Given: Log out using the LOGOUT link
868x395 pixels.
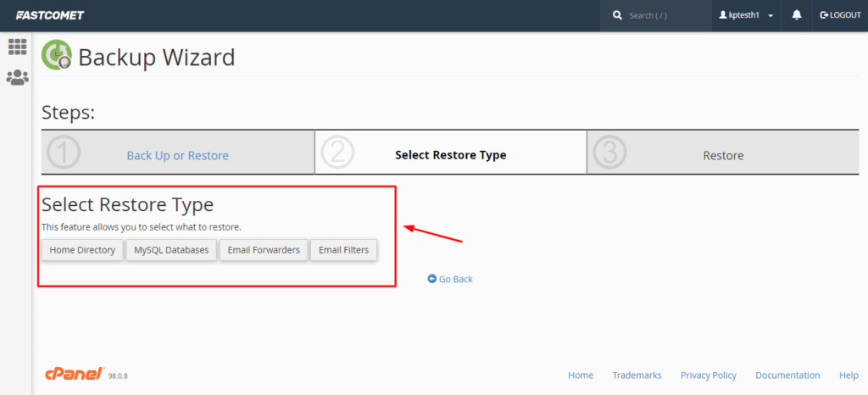Looking at the screenshot, I should coord(840,15).
